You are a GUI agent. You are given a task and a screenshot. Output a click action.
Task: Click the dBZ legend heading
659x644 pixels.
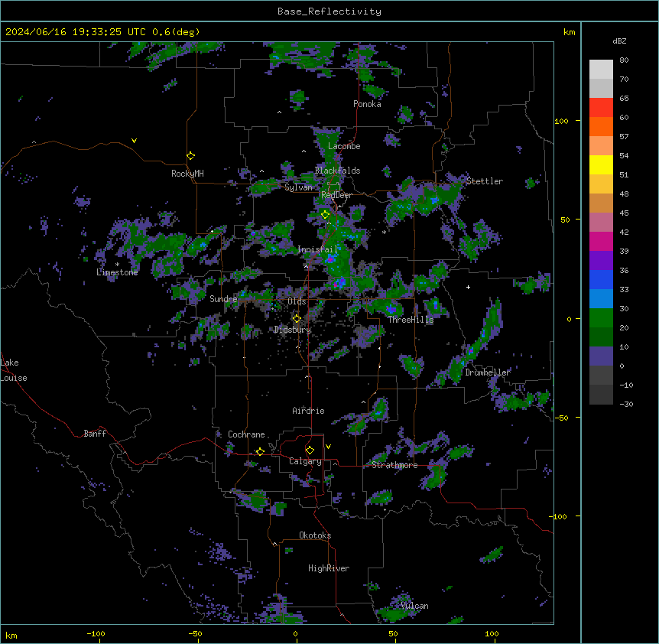click(x=619, y=41)
